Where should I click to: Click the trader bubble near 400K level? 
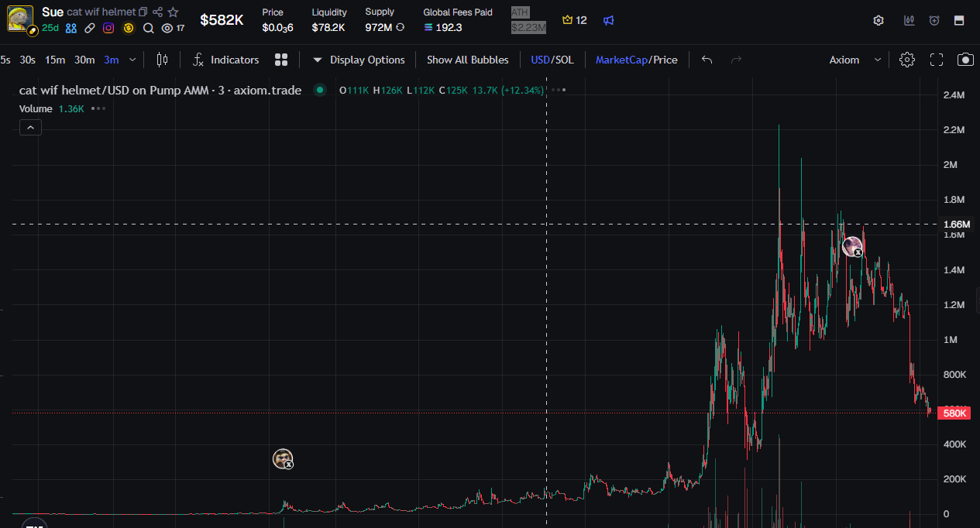tap(284, 459)
